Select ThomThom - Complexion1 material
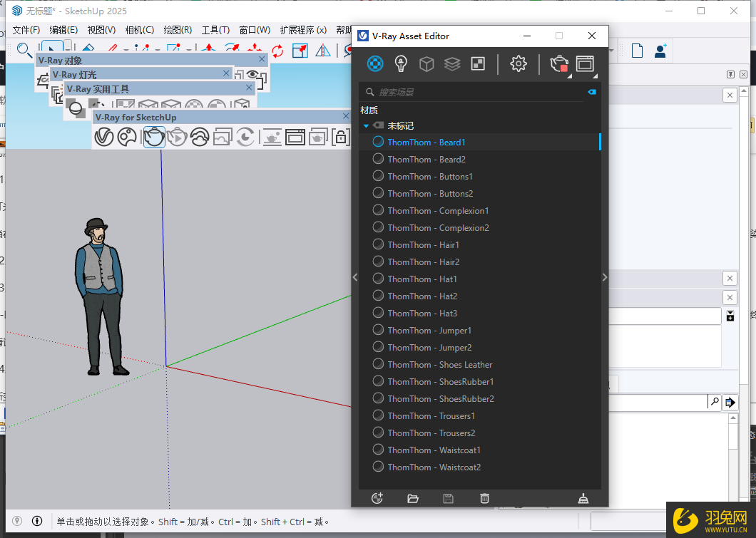Screen dimensions: 756x538 pos(480,210)
